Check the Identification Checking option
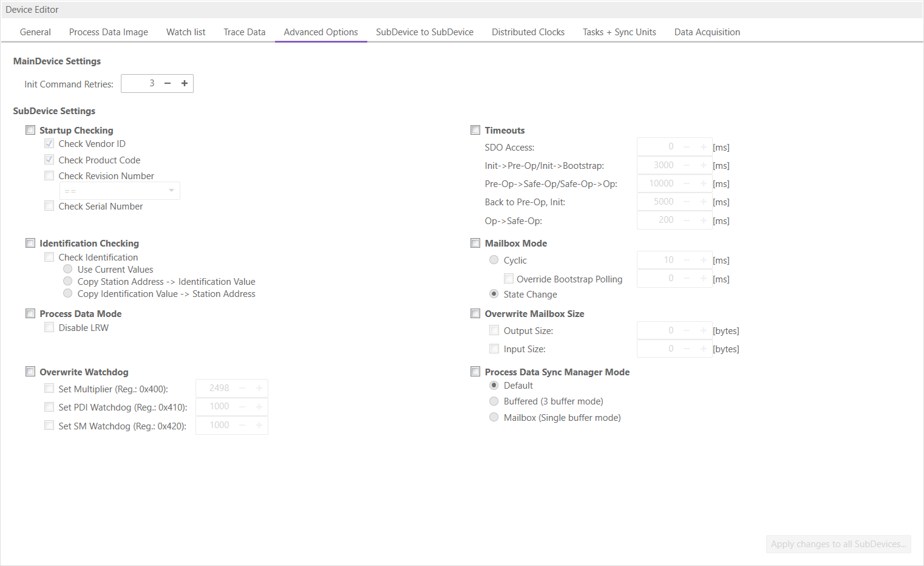The height and width of the screenshot is (566, 924). click(30, 243)
